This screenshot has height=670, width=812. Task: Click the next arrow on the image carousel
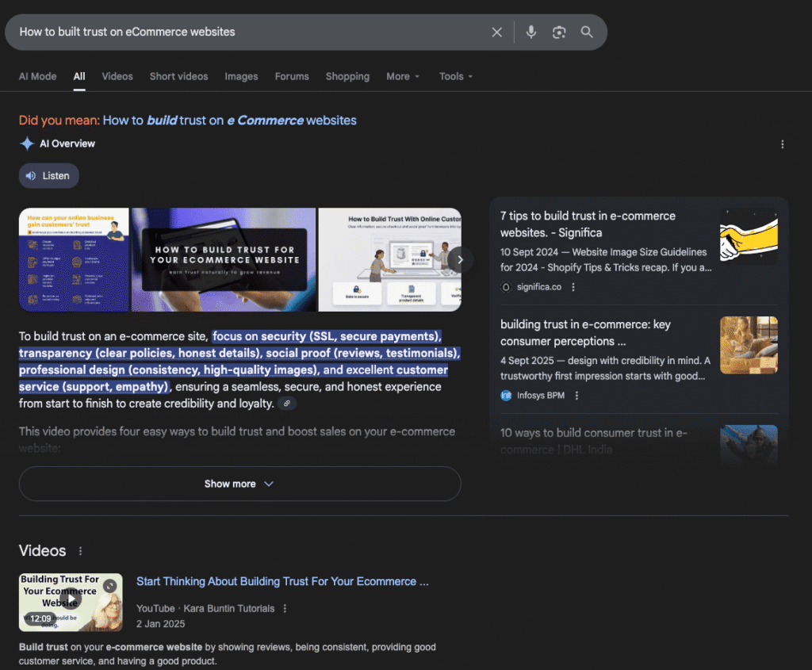click(460, 259)
